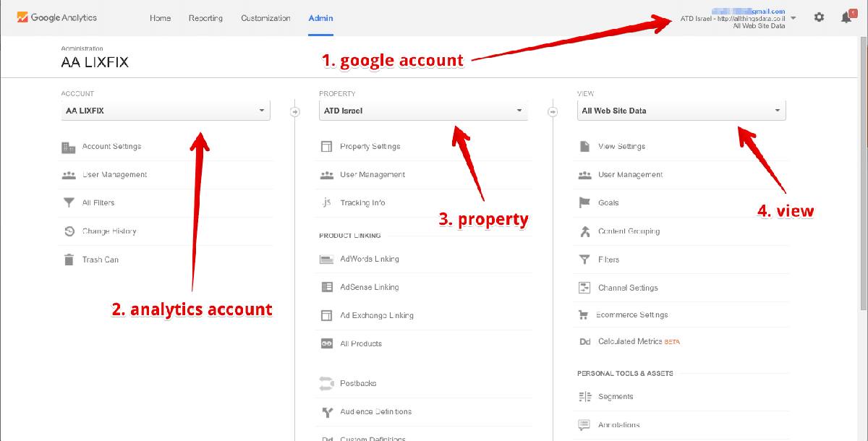
Task: Open Audience Definitions link
Action: click(376, 412)
